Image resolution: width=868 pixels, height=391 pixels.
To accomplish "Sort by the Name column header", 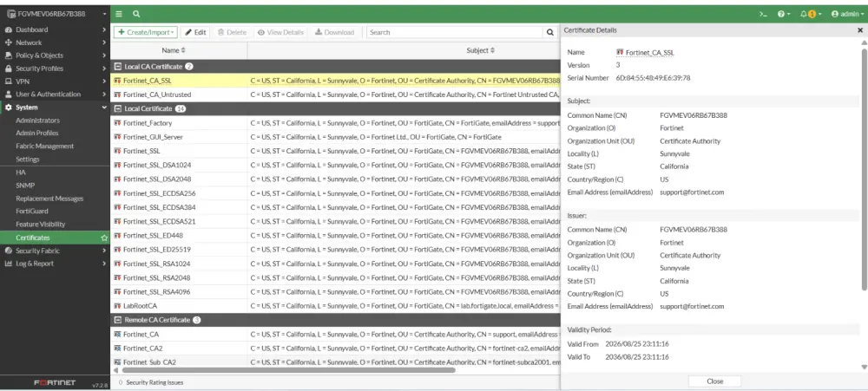I will tap(174, 50).
